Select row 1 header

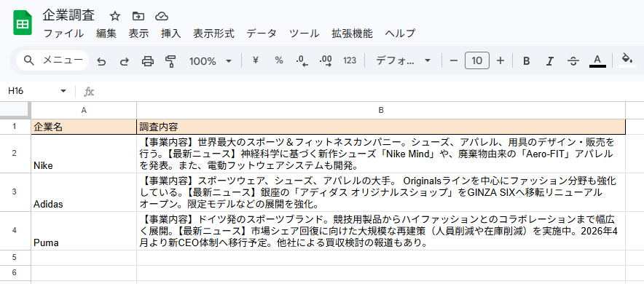point(15,127)
